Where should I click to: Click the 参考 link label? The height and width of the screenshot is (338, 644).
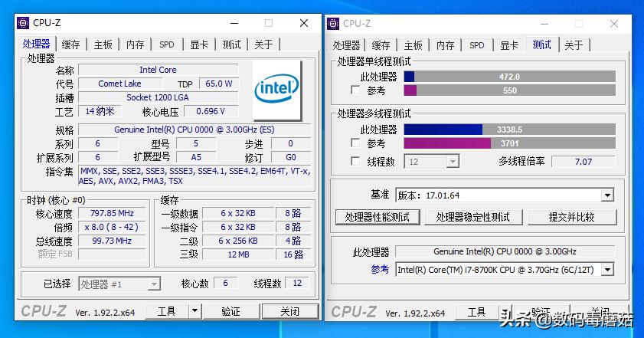(x=380, y=270)
